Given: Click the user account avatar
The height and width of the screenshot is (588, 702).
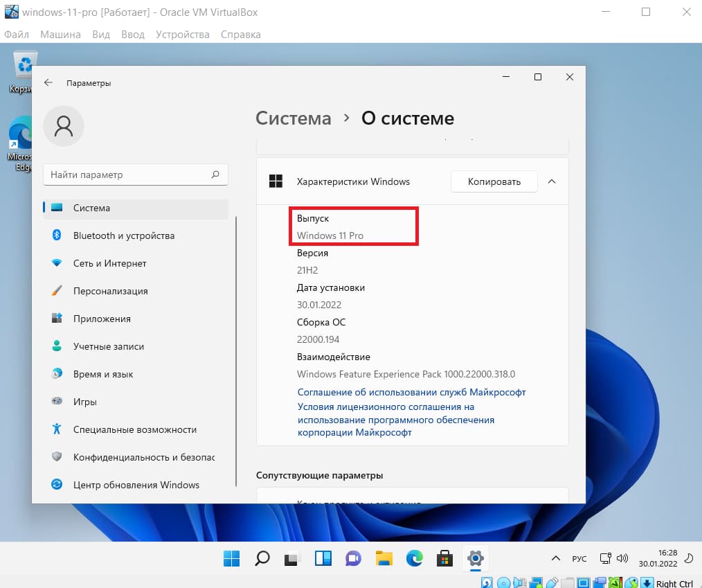Looking at the screenshot, I should tap(64, 126).
